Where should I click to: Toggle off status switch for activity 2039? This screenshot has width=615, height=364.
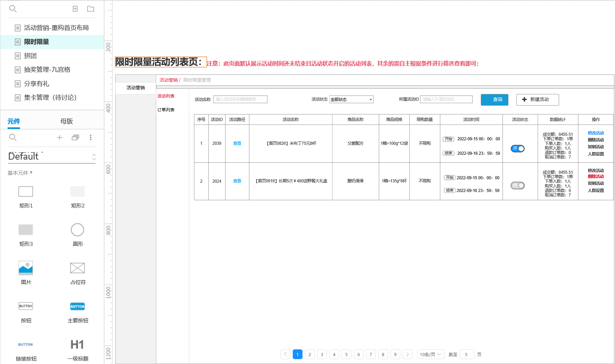coord(518,149)
